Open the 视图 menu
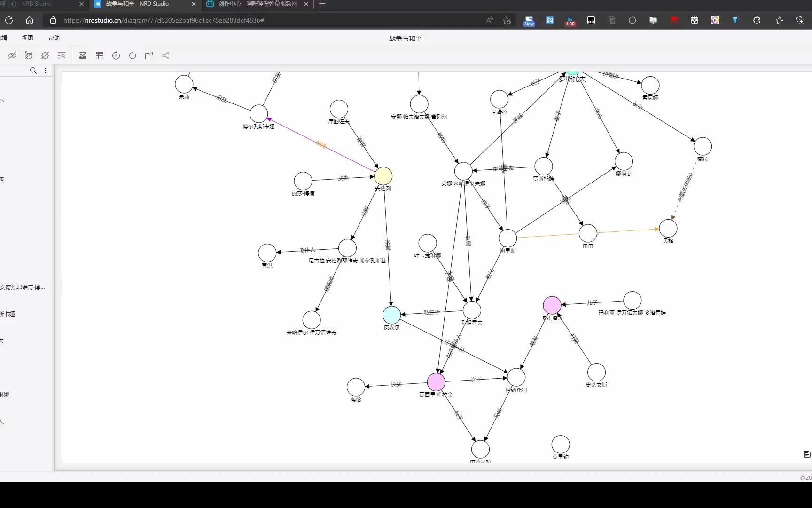This screenshot has height=508, width=812. [x=28, y=38]
